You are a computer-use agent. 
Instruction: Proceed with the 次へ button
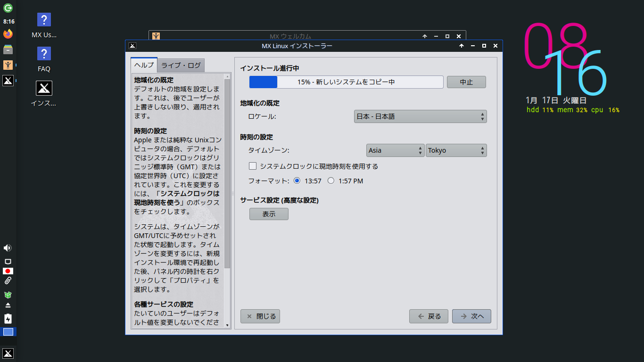pos(471,316)
